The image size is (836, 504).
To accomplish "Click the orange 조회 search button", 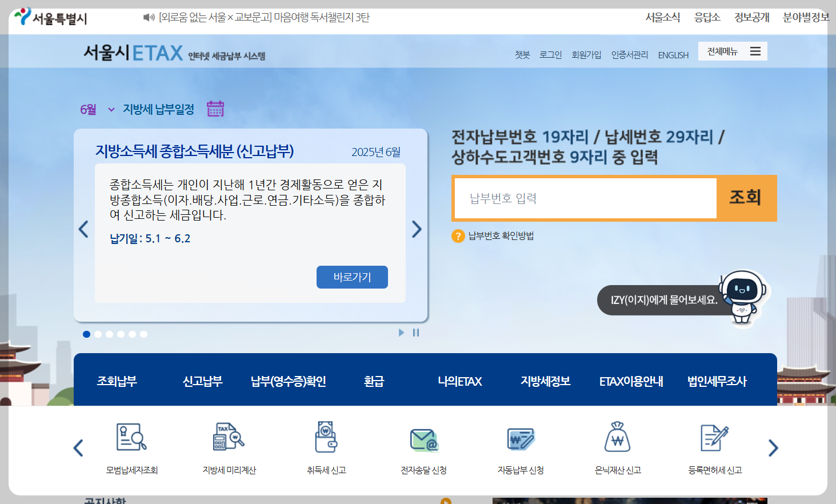I will (746, 198).
